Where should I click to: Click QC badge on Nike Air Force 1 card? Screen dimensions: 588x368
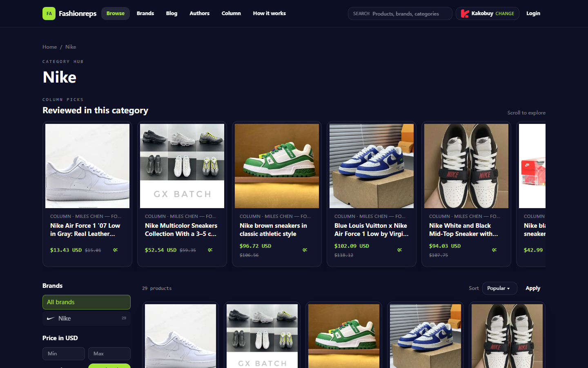click(x=116, y=250)
